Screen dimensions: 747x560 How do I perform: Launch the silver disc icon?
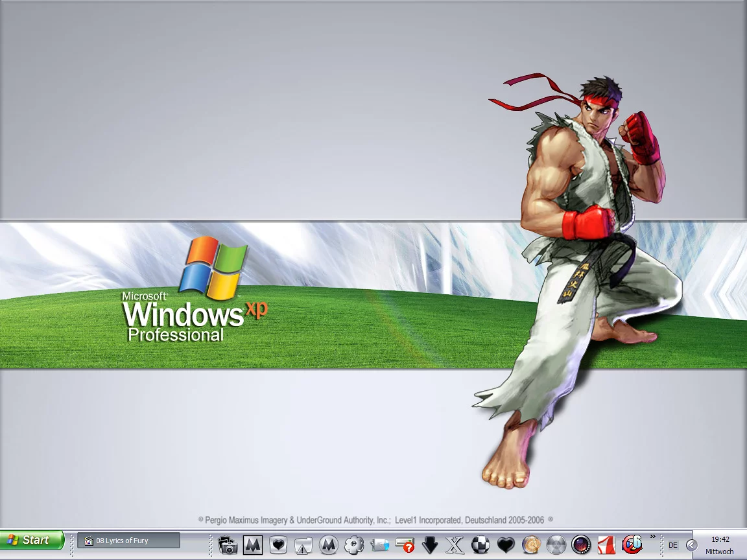tap(556, 545)
